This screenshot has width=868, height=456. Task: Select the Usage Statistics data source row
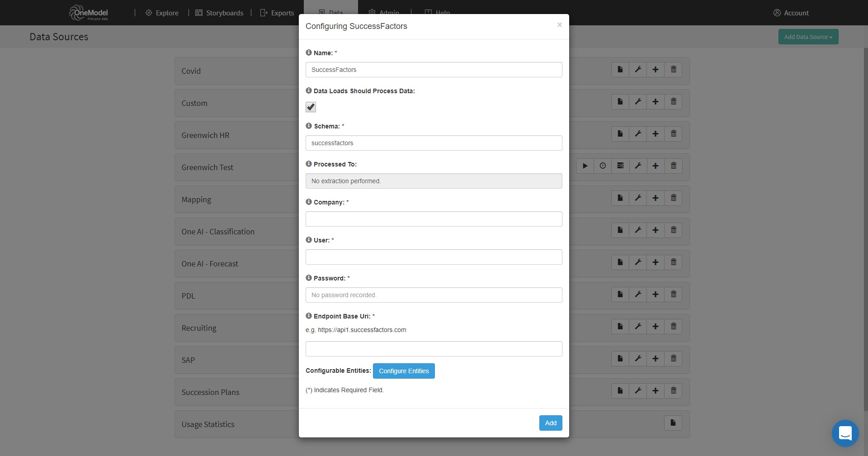[x=432, y=424]
